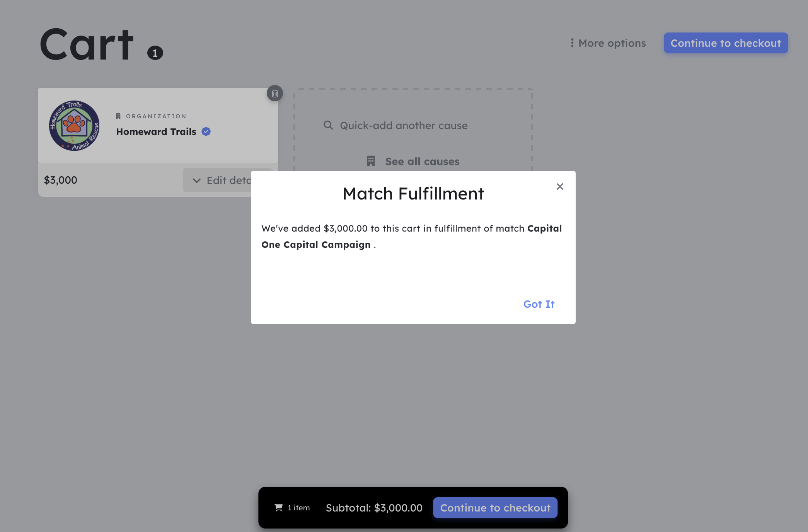The height and width of the screenshot is (532, 808).
Task: Click the Subtotal: $3,000.00 text
Action: [x=374, y=508]
